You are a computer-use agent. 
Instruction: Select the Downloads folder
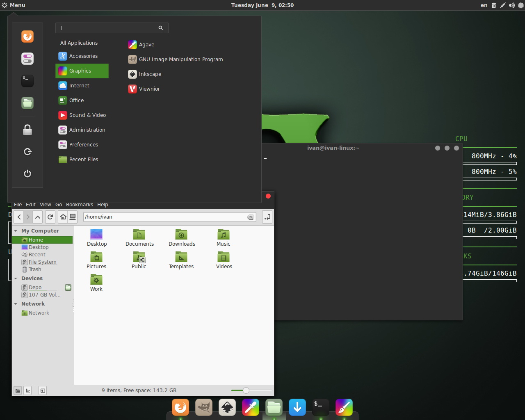182,238
